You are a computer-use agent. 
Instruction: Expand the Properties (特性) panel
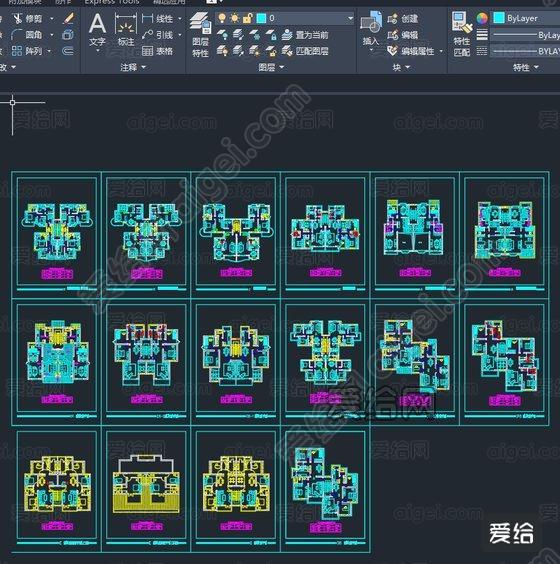(x=525, y=67)
